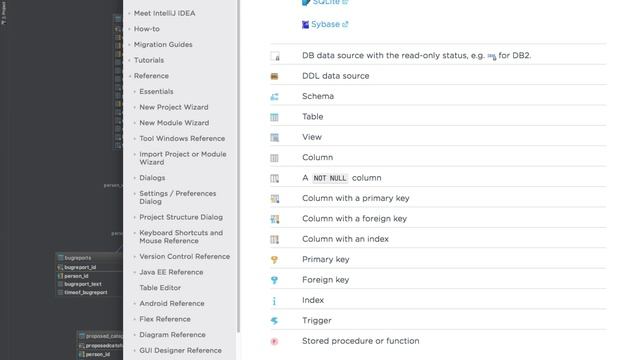Open Diagram Reference page
The width and height of the screenshot is (640, 360).
[172, 335]
